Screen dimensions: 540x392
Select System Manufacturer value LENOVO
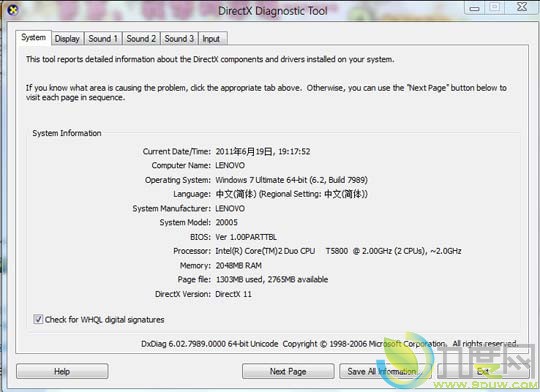pyautogui.click(x=230, y=209)
